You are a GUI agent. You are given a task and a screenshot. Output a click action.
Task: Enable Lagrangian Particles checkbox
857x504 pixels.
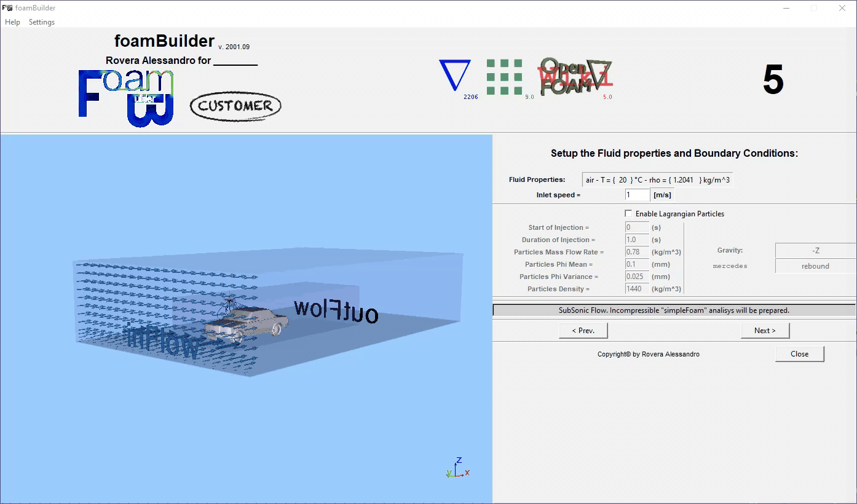point(628,214)
